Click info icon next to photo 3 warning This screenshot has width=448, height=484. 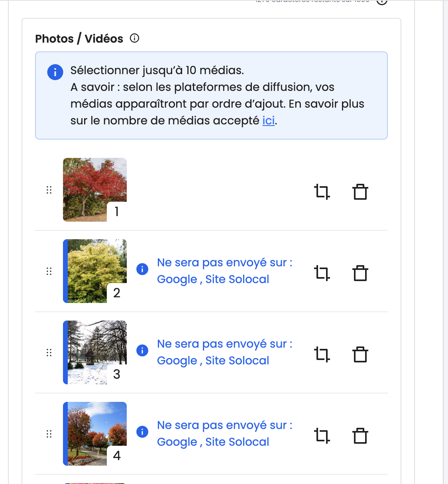click(x=142, y=350)
